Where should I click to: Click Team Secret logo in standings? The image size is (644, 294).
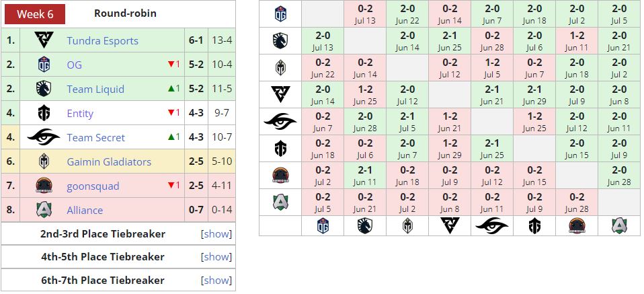[x=44, y=137]
